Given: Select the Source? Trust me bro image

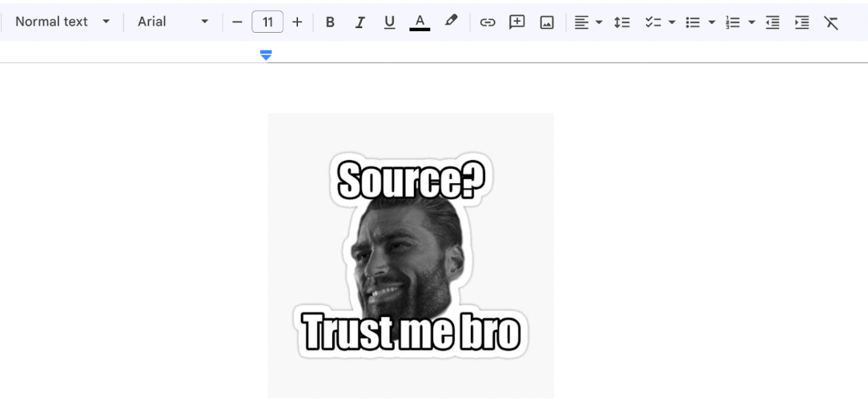Looking at the screenshot, I should 411,255.
